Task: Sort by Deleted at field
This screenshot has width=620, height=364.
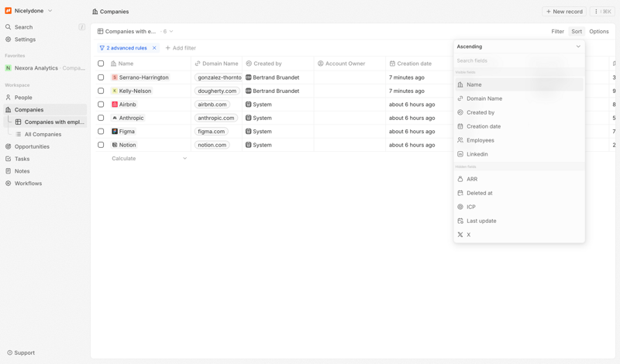Action: (x=518, y=193)
